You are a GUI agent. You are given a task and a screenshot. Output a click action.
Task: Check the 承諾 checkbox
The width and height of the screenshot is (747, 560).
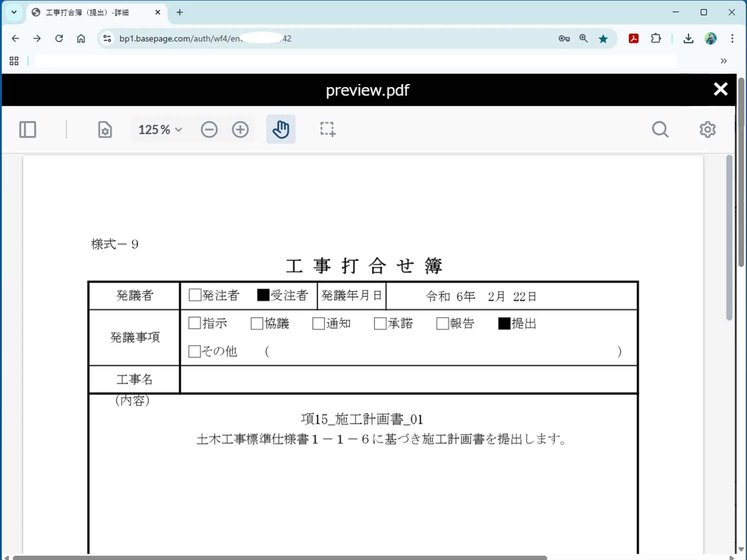point(380,323)
